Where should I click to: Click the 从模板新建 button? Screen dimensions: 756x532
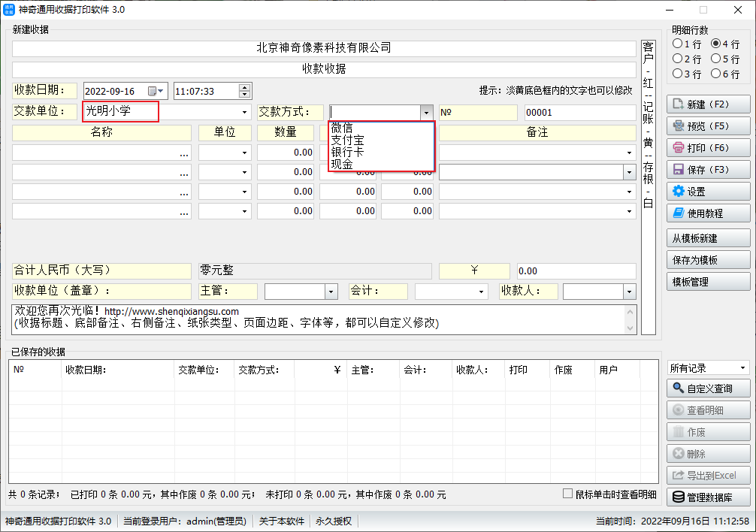(x=708, y=238)
